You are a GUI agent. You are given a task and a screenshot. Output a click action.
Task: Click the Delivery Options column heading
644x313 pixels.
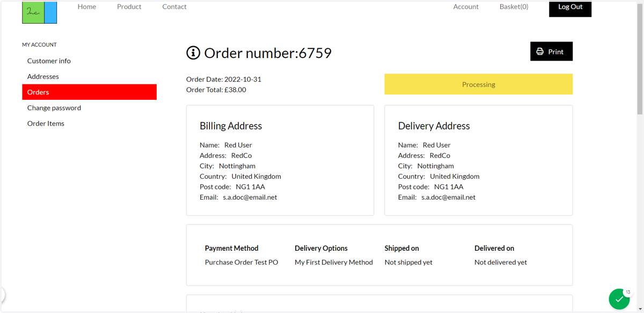click(x=321, y=248)
